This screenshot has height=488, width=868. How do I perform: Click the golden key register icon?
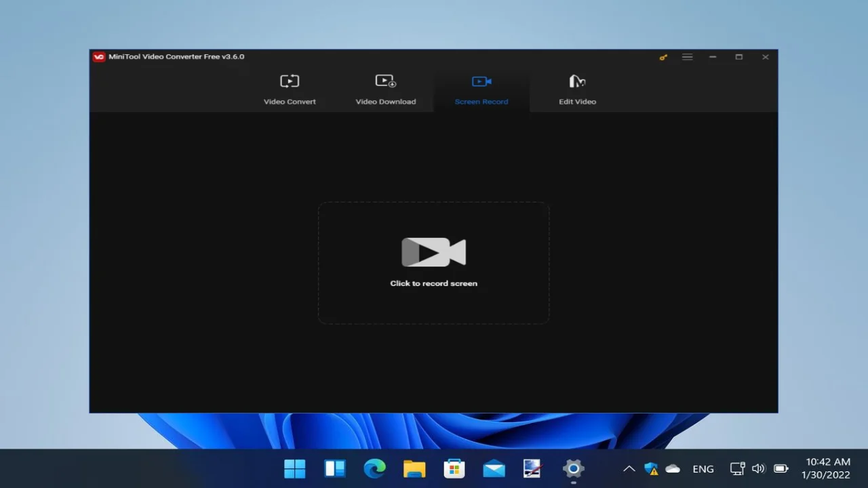point(663,58)
